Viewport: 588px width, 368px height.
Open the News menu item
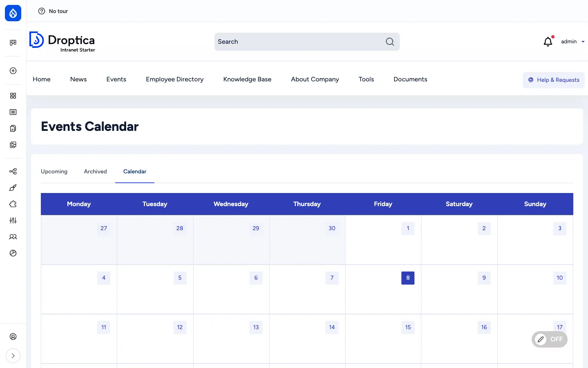78,79
